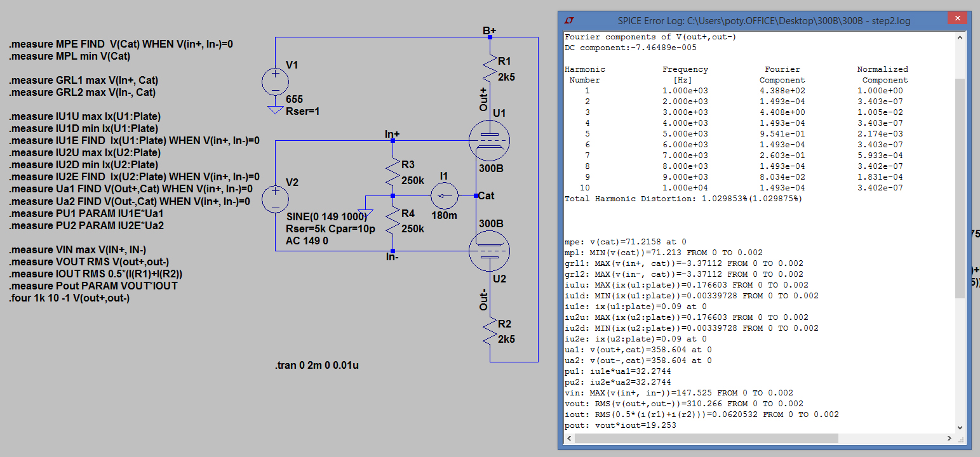Click the I1 current source symbol

tap(445, 196)
